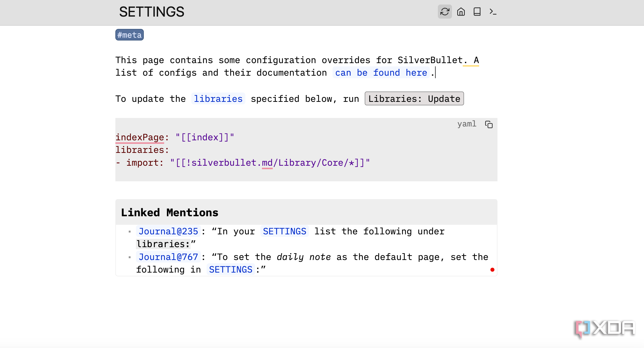Run the Libraries: Update button
The height and width of the screenshot is (348, 644).
pos(414,99)
